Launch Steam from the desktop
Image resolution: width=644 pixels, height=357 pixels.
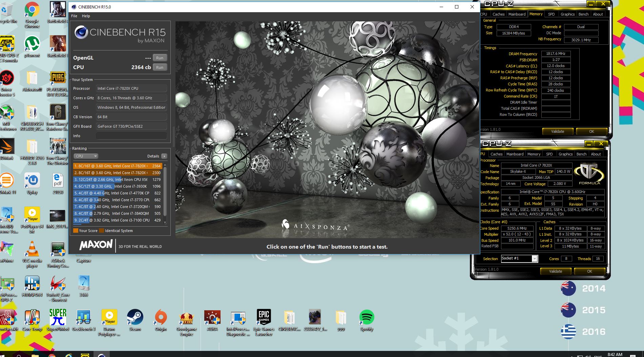[x=135, y=320]
